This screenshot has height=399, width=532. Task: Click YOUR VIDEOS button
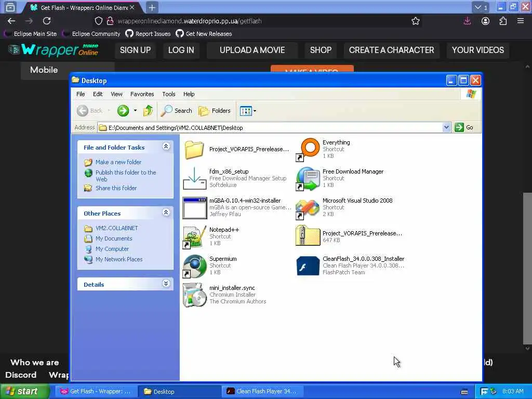point(478,50)
